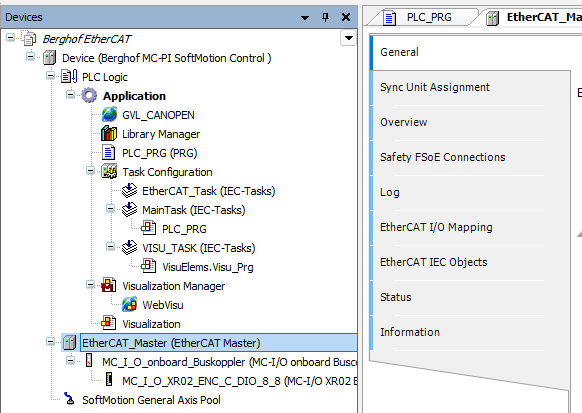Collapse the Berghof EtherCAT root node
The image size is (582, 413).
click(x=10, y=37)
